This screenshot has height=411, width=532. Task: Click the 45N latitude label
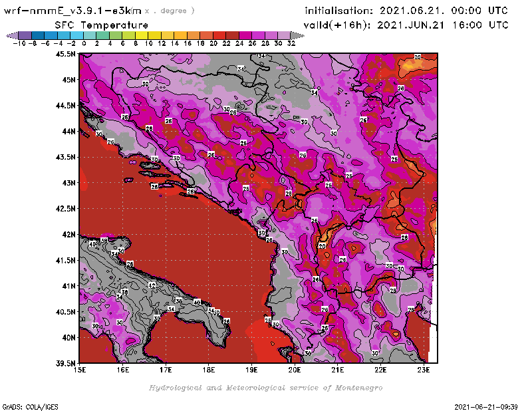(68, 80)
